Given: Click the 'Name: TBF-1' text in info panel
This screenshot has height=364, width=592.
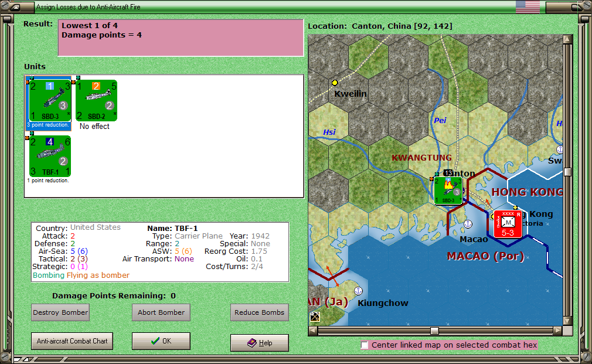Looking at the screenshot, I should (x=172, y=228).
